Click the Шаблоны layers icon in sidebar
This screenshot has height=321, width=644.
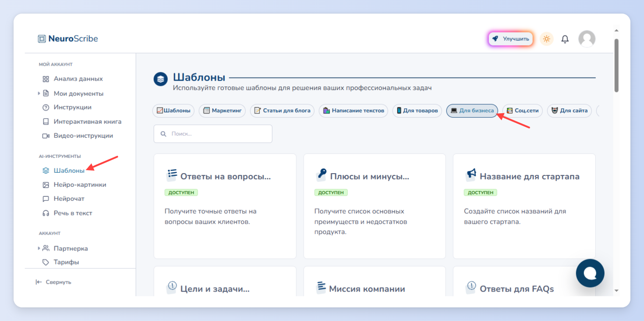(x=46, y=171)
